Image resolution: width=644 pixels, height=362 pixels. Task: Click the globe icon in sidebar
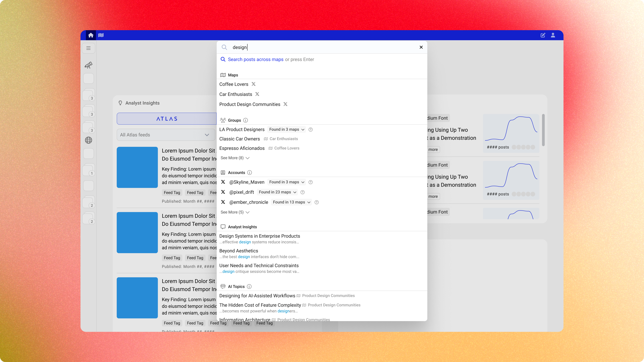pos(89,140)
